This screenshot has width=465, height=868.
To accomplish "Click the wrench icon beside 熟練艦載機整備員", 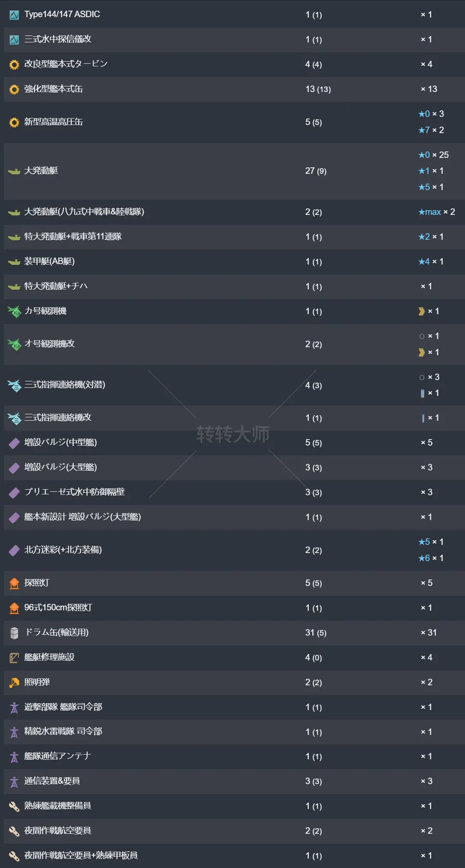I will (x=14, y=807).
